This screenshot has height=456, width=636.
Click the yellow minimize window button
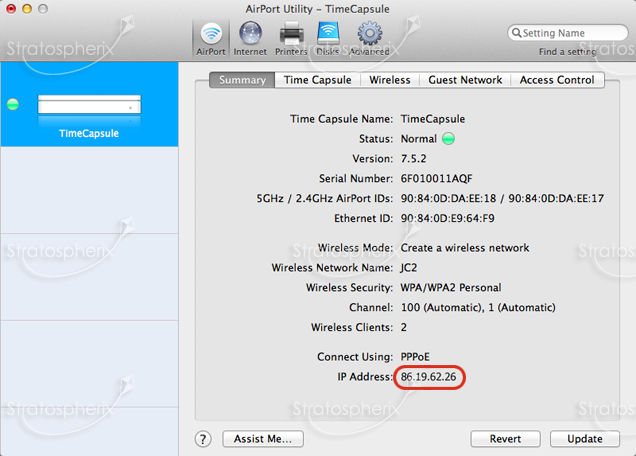pyautogui.click(x=27, y=9)
